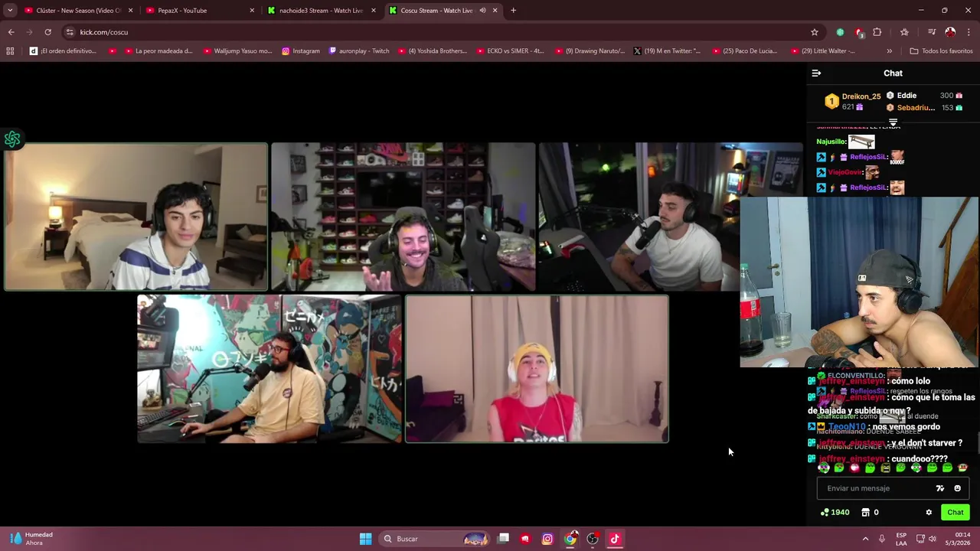
Task: Select the red heart emote in the quick-emote row
Action: pos(854,468)
